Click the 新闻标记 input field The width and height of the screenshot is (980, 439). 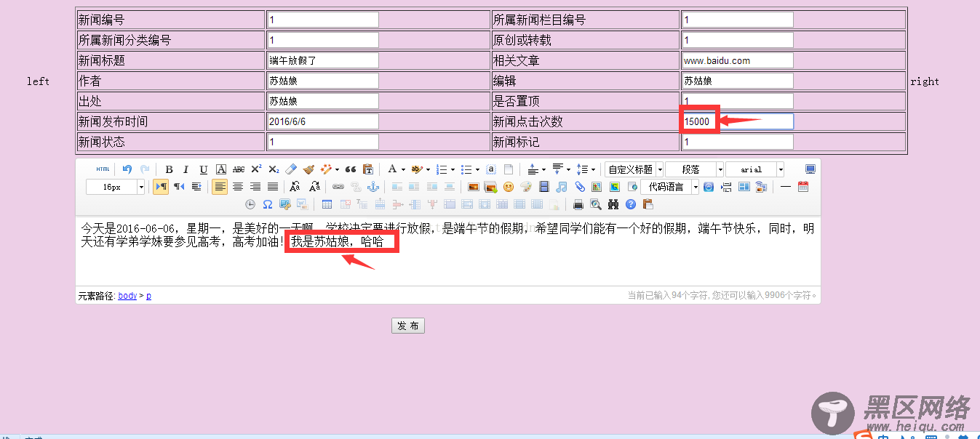coord(738,142)
